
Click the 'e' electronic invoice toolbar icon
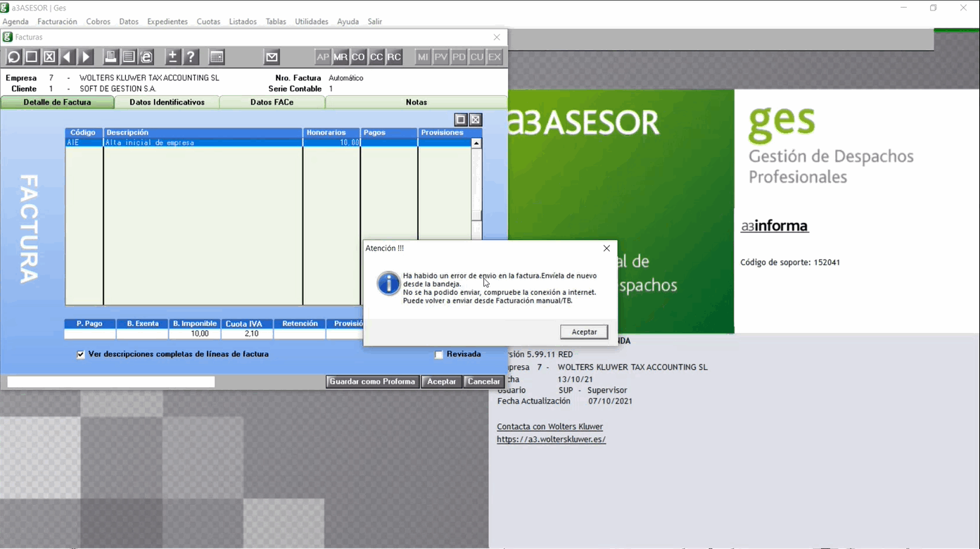click(147, 57)
